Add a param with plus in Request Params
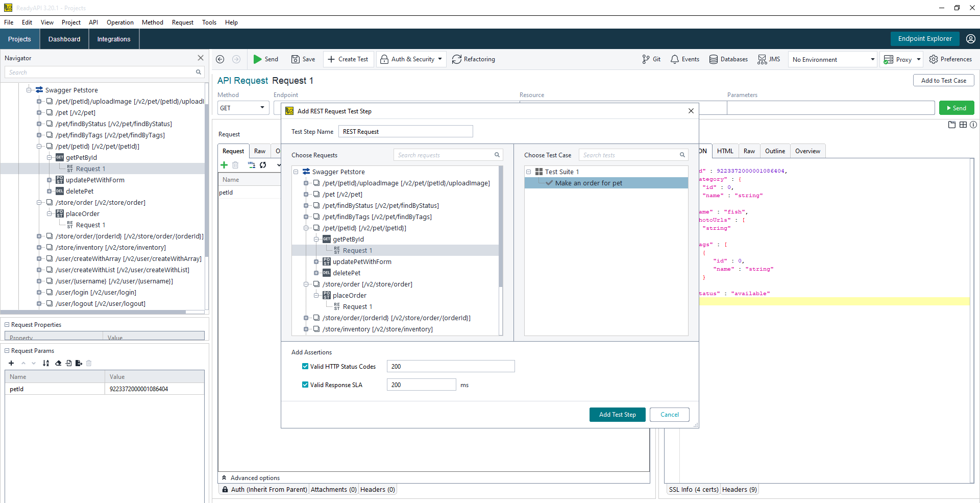980x503 pixels. pos(11,363)
